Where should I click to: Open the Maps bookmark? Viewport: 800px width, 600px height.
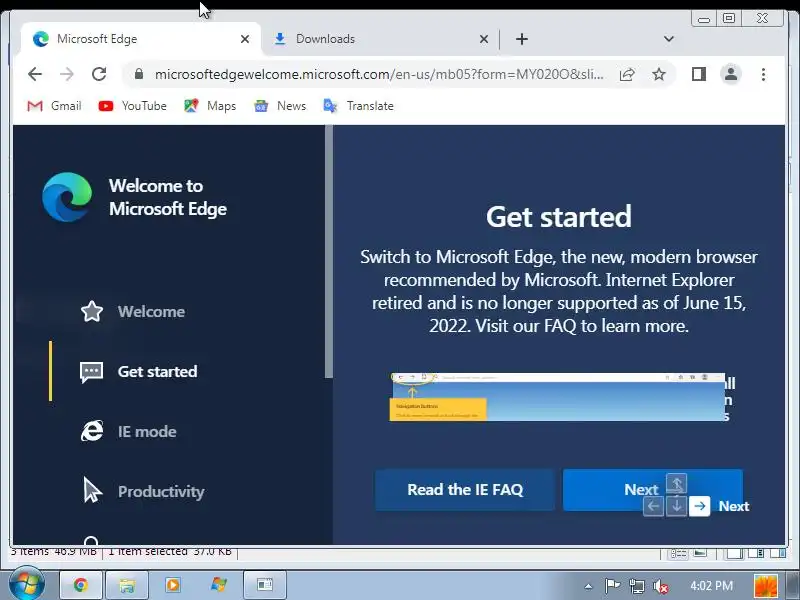coord(210,106)
